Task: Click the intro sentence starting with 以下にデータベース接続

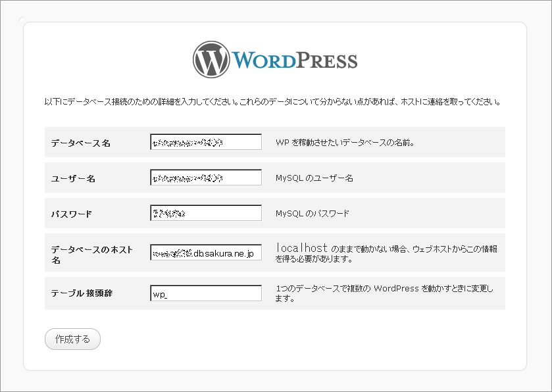Action: 272,102
